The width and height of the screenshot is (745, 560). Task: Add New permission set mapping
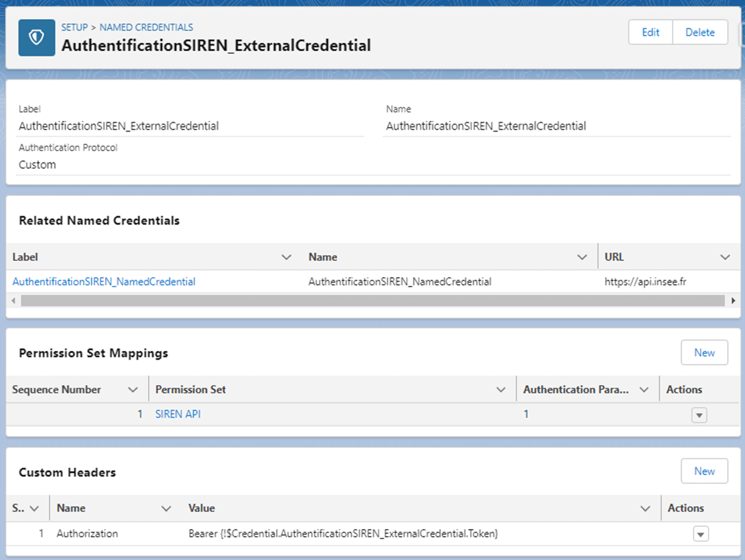704,353
